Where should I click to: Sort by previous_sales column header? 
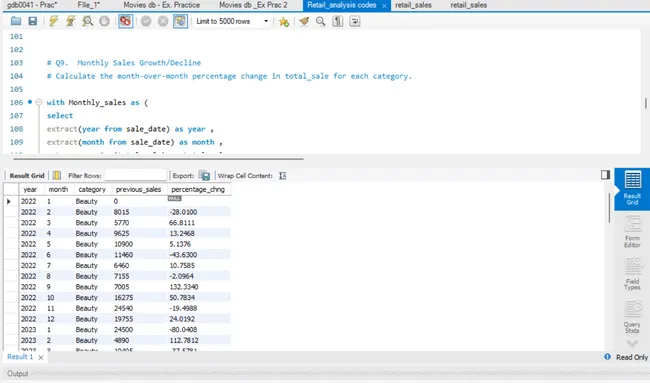click(138, 189)
